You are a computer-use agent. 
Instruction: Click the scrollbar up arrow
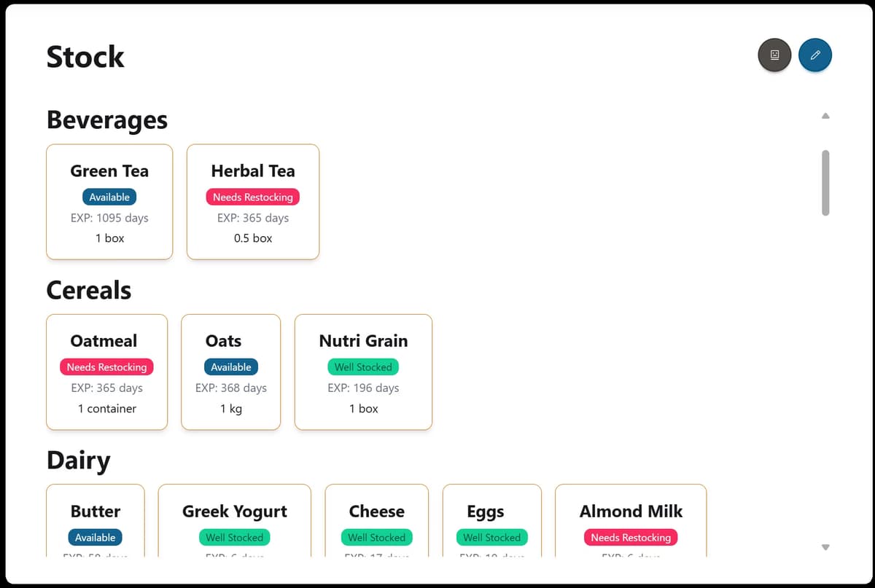pos(825,115)
